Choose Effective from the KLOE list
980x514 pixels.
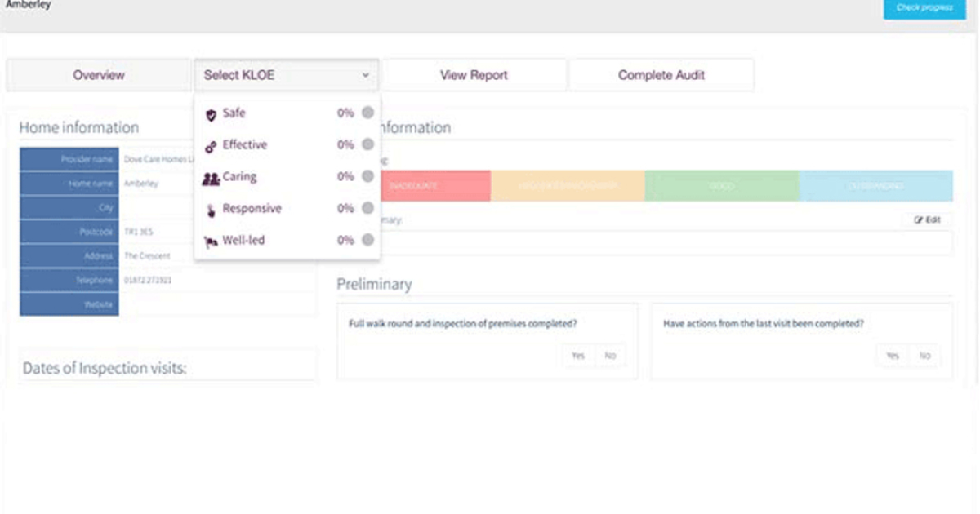coord(244,145)
